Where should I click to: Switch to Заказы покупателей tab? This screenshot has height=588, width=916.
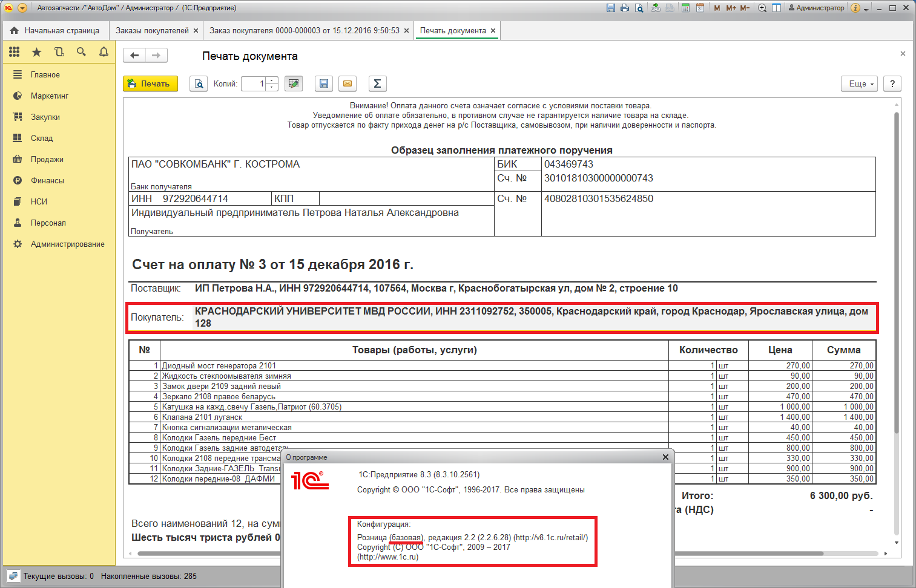(x=152, y=30)
